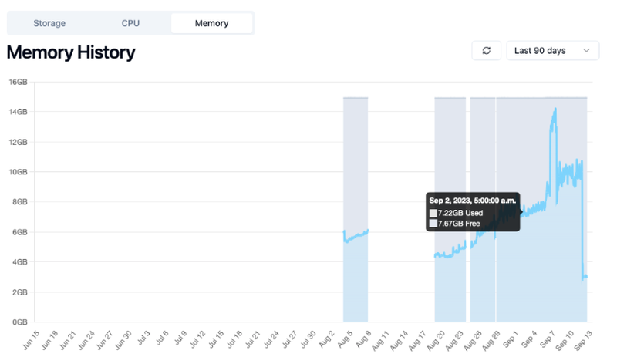Open the CPU tab
This screenshot has height=364, width=617.
pos(130,23)
